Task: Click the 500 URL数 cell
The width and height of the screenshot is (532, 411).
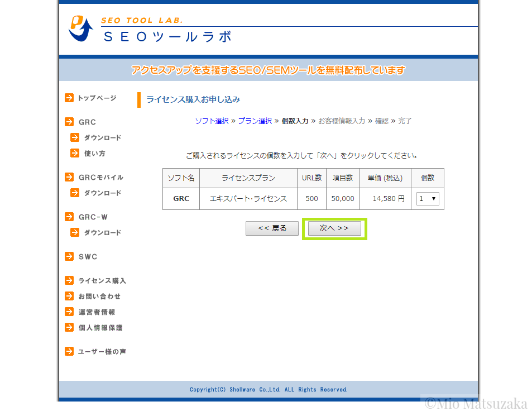Action: coord(312,199)
